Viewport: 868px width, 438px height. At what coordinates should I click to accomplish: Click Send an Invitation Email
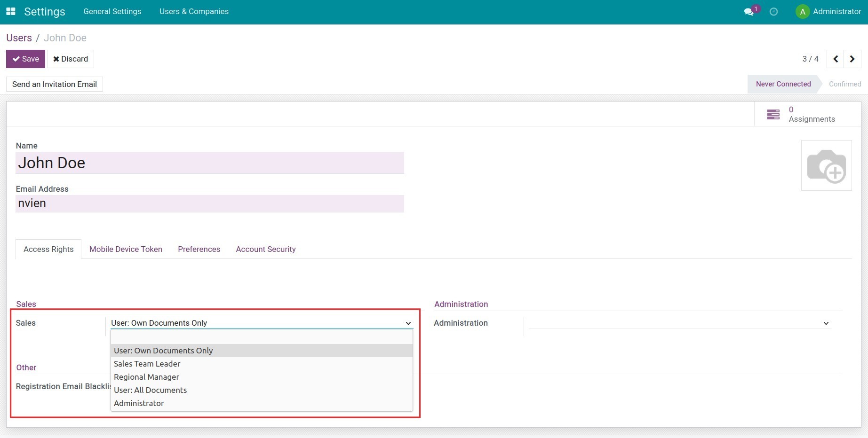pos(54,84)
